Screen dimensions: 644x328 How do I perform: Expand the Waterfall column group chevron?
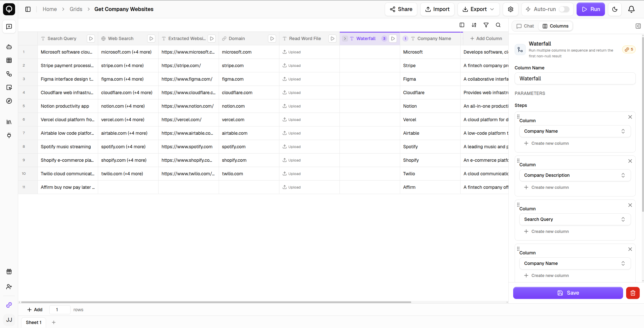click(x=345, y=39)
